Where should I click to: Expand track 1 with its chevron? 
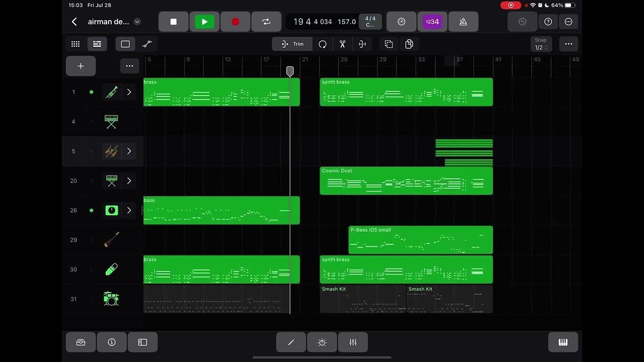(x=129, y=92)
